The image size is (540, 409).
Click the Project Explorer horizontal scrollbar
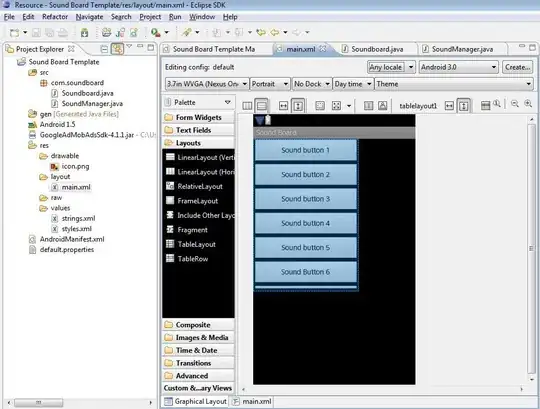[79, 402]
